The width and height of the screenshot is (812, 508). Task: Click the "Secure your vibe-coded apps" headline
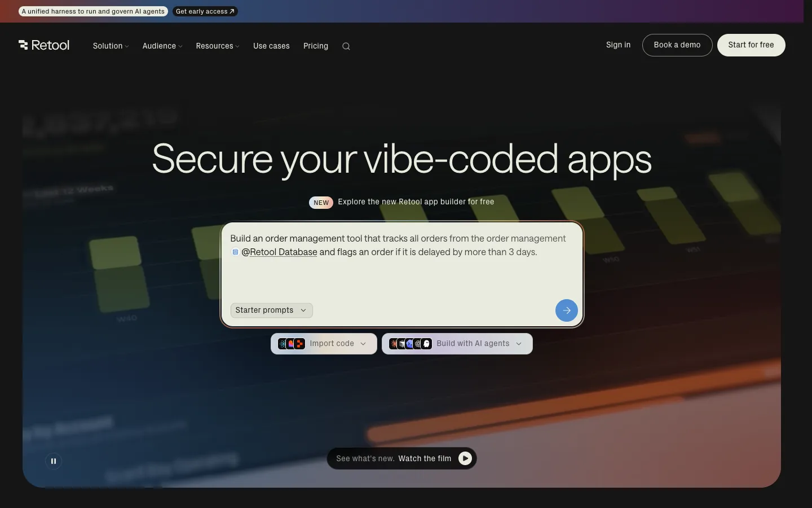(x=401, y=159)
